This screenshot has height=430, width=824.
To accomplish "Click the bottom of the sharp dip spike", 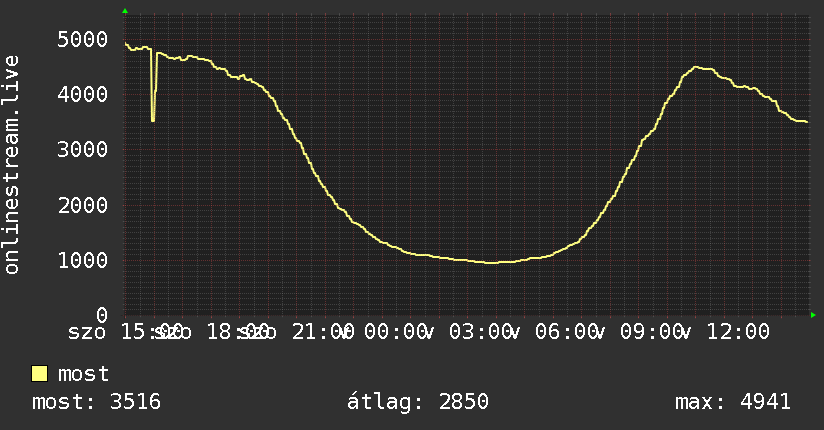I will click(x=153, y=120).
